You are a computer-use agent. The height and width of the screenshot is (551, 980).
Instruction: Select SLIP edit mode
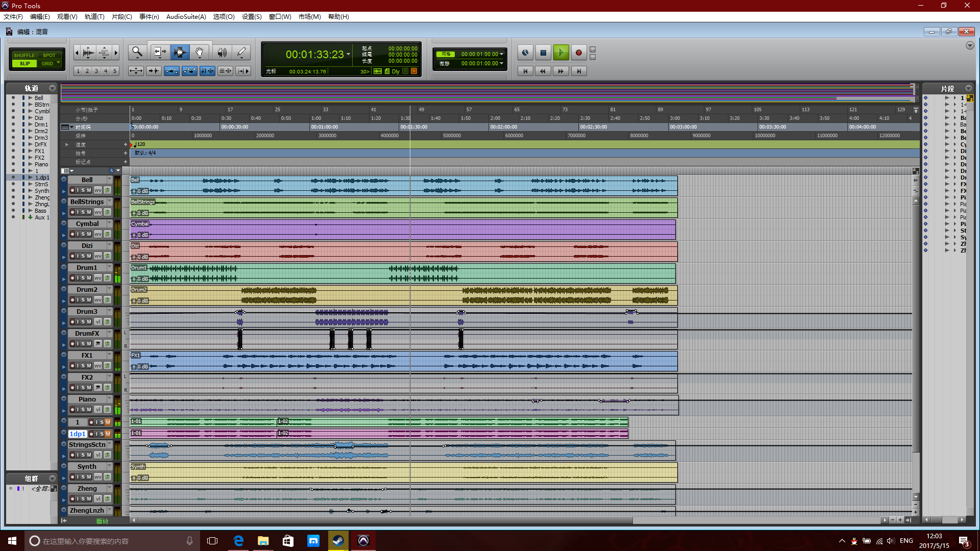click(24, 64)
